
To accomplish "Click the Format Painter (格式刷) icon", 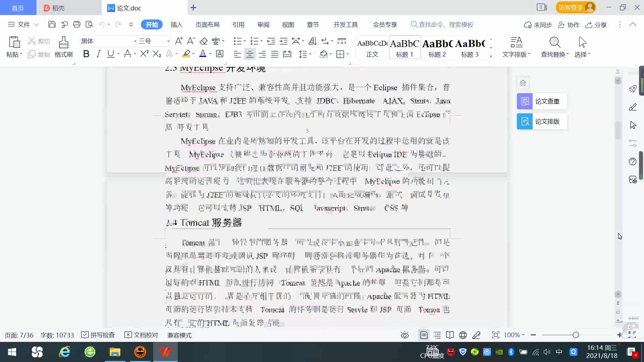I will 63,43.
